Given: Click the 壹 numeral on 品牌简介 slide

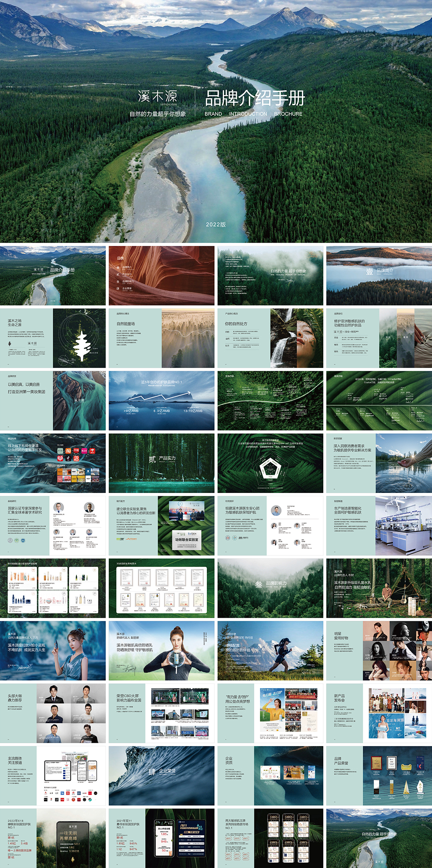Looking at the screenshot, I should tap(370, 272).
